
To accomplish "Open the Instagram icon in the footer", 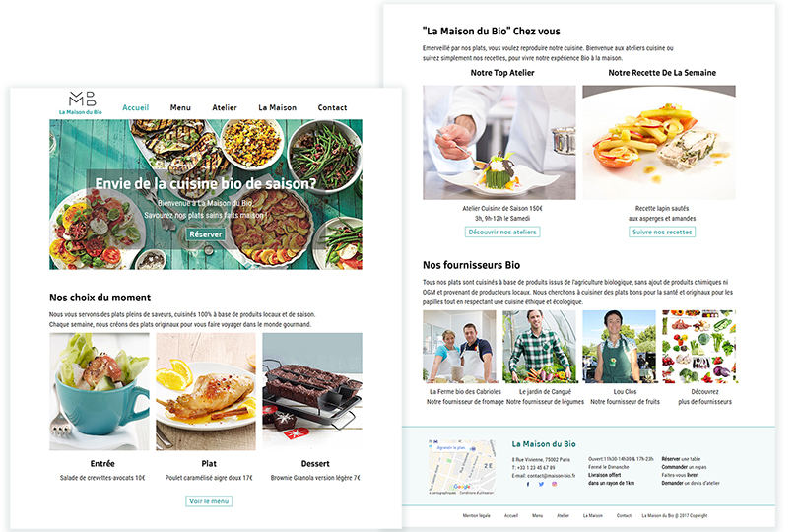I will [555, 484].
